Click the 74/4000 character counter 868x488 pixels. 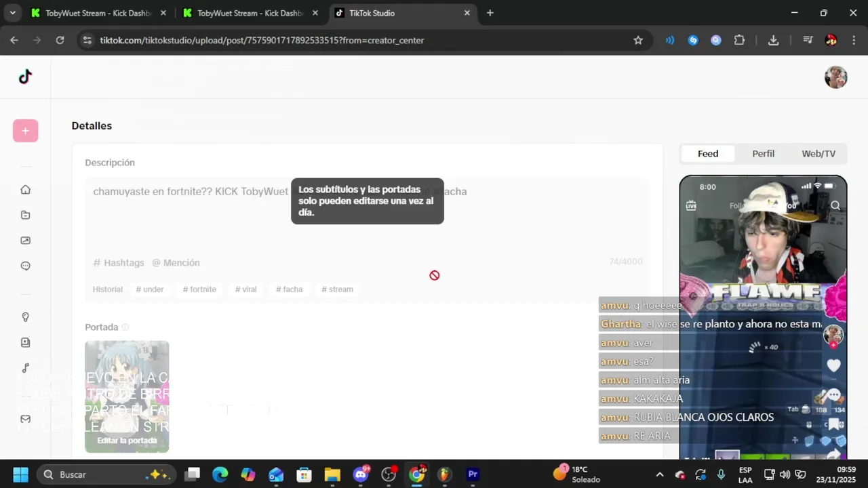(x=625, y=262)
